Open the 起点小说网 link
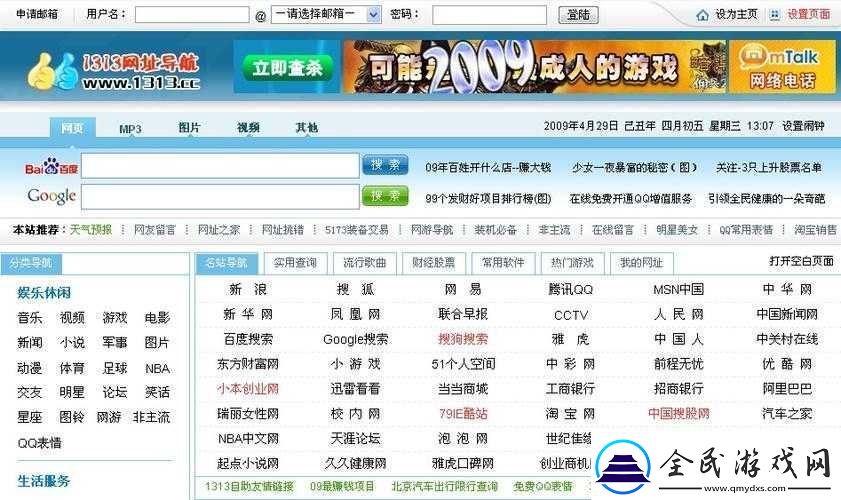The image size is (841, 500). pyautogui.click(x=248, y=463)
